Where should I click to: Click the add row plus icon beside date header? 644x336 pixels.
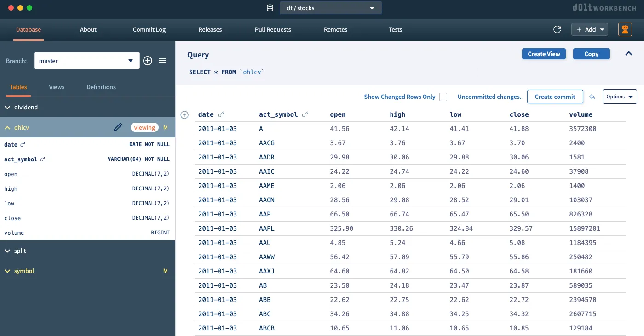click(x=184, y=115)
